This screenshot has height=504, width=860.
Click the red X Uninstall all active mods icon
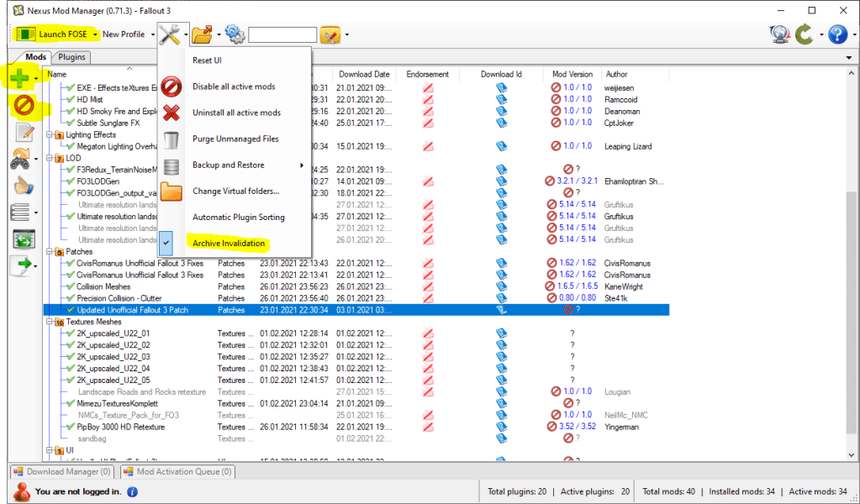click(171, 113)
